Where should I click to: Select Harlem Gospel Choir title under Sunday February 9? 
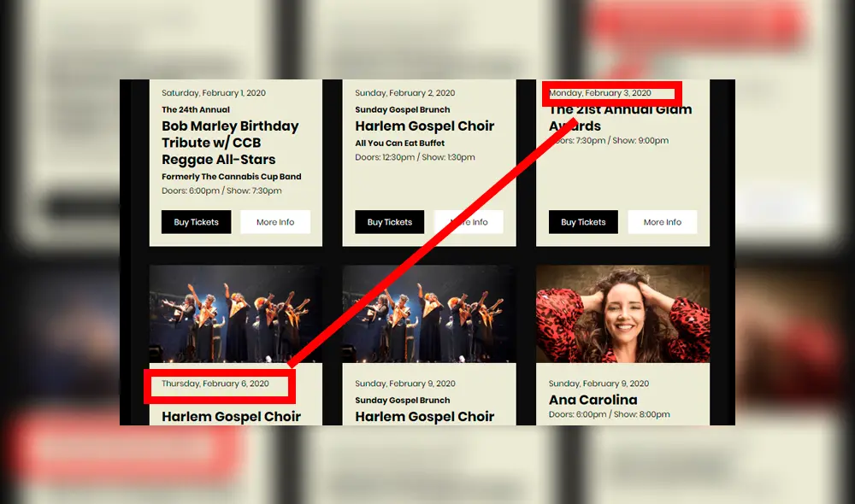click(x=424, y=416)
